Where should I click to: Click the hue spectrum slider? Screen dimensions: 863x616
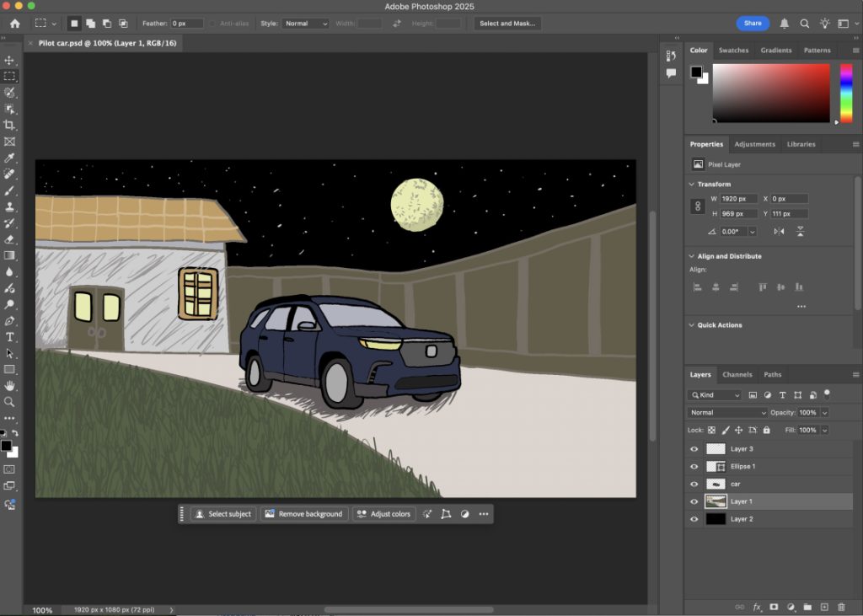pyautogui.click(x=846, y=93)
